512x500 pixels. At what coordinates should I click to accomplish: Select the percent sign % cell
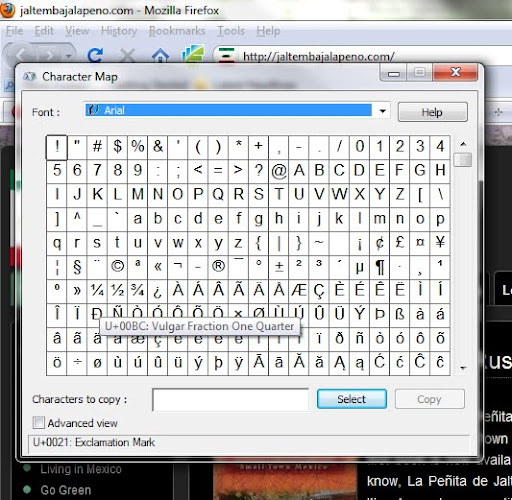tap(138, 147)
